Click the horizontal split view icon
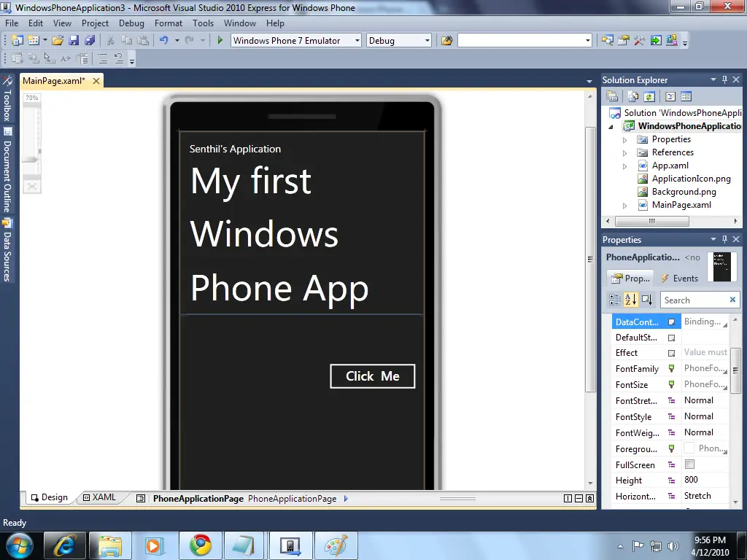This screenshot has height=560, width=747. (x=578, y=498)
